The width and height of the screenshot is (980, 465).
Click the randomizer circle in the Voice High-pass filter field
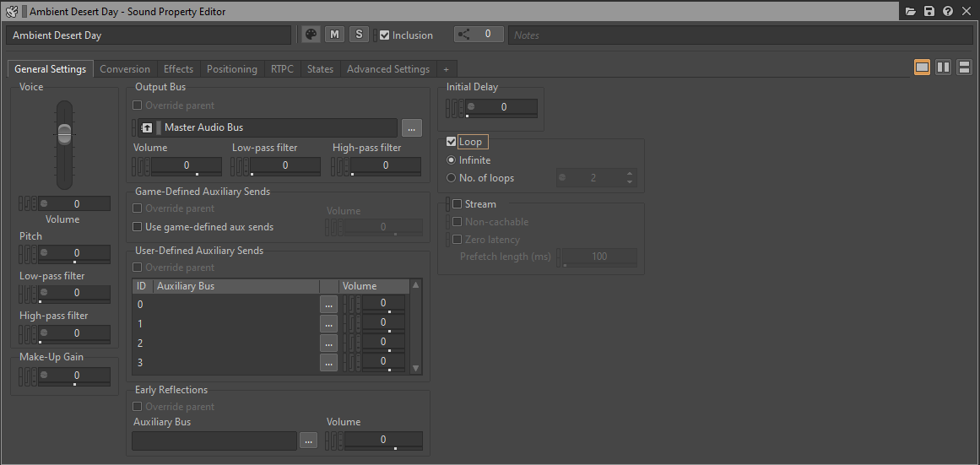(44, 333)
